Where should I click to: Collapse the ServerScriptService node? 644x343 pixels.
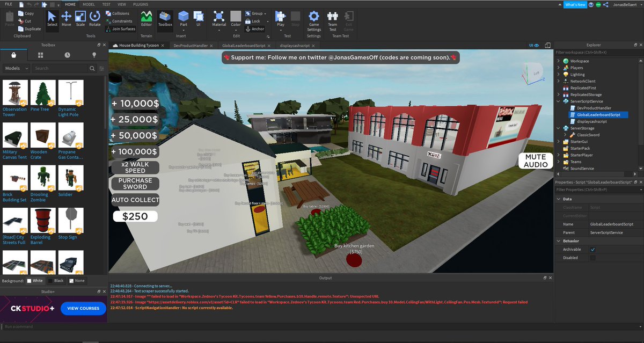[x=558, y=101]
